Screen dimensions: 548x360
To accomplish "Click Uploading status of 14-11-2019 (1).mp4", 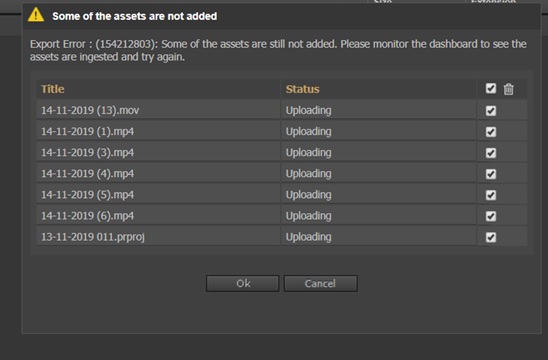I will click(309, 132).
